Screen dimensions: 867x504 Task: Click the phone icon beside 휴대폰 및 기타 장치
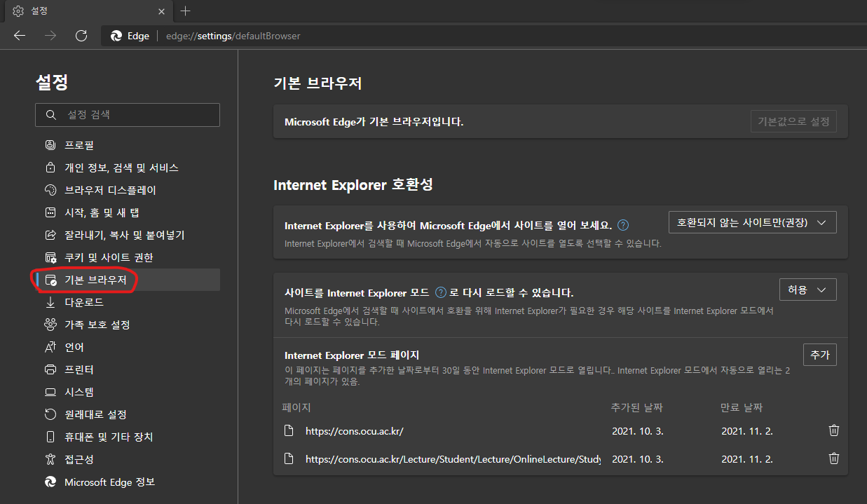point(50,437)
